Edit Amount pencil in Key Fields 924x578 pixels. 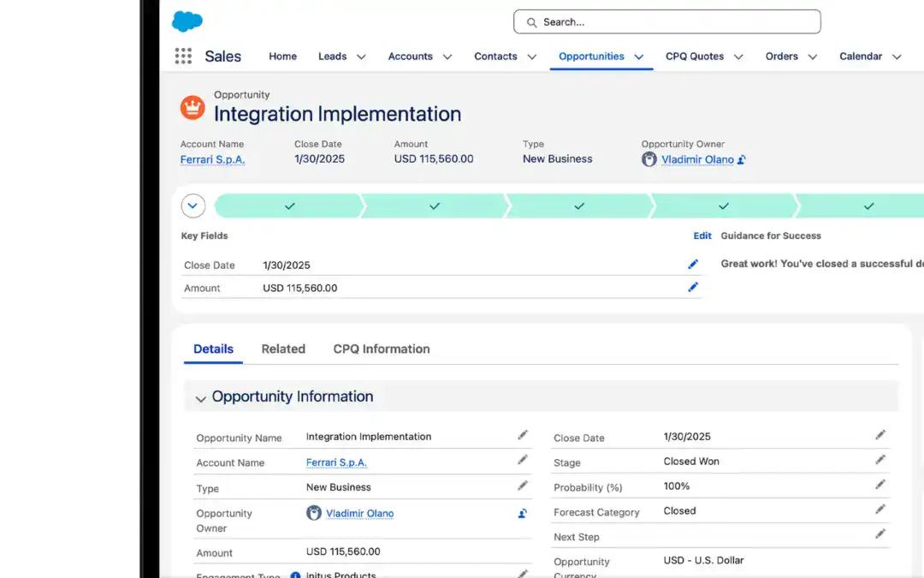coord(693,288)
